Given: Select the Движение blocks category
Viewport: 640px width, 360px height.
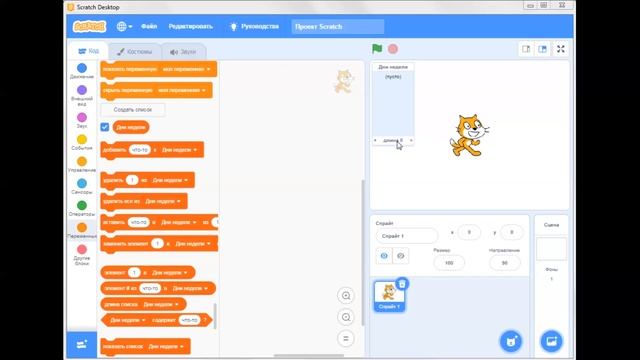Looking at the screenshot, I should [x=82, y=71].
